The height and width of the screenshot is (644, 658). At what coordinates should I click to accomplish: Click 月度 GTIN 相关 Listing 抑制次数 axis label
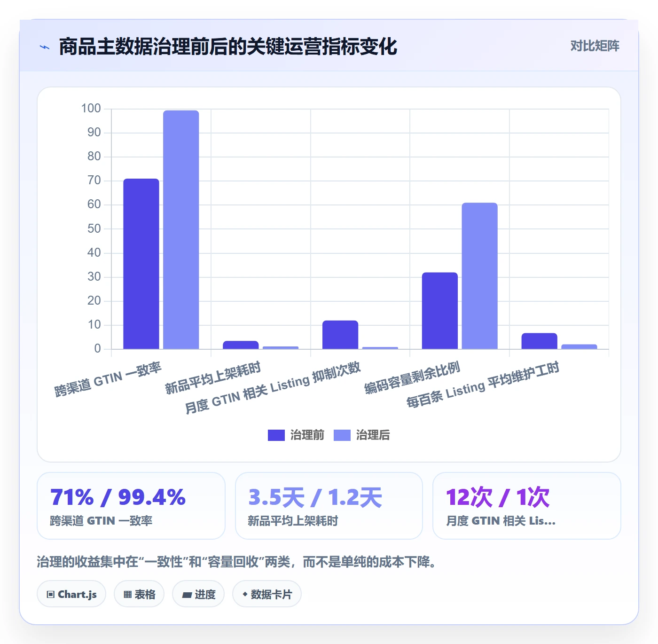click(273, 388)
